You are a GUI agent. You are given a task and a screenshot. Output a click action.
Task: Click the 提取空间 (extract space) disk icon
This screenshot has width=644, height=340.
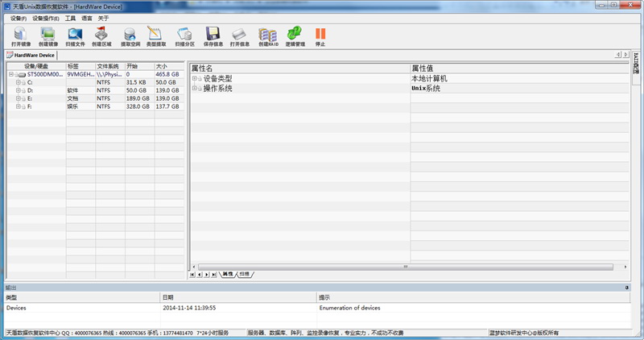(x=130, y=34)
